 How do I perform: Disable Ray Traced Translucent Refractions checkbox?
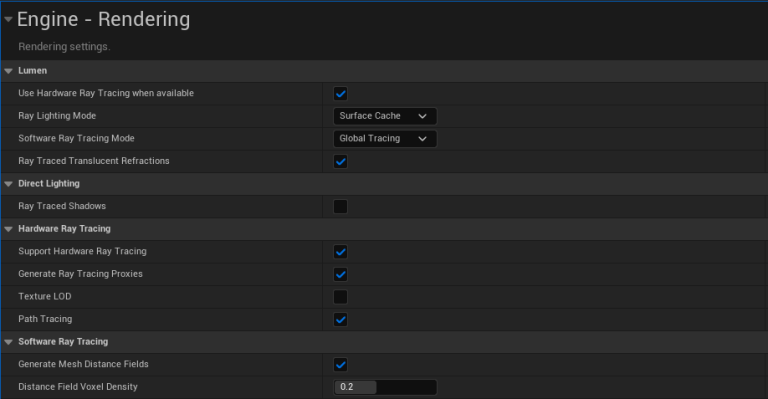340,161
